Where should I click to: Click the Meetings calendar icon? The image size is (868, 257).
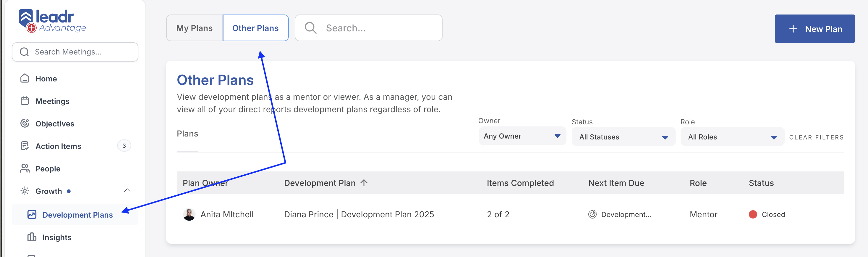tap(25, 101)
